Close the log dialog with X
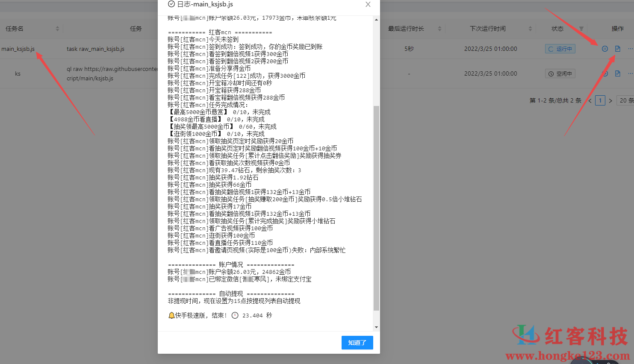 click(368, 4)
